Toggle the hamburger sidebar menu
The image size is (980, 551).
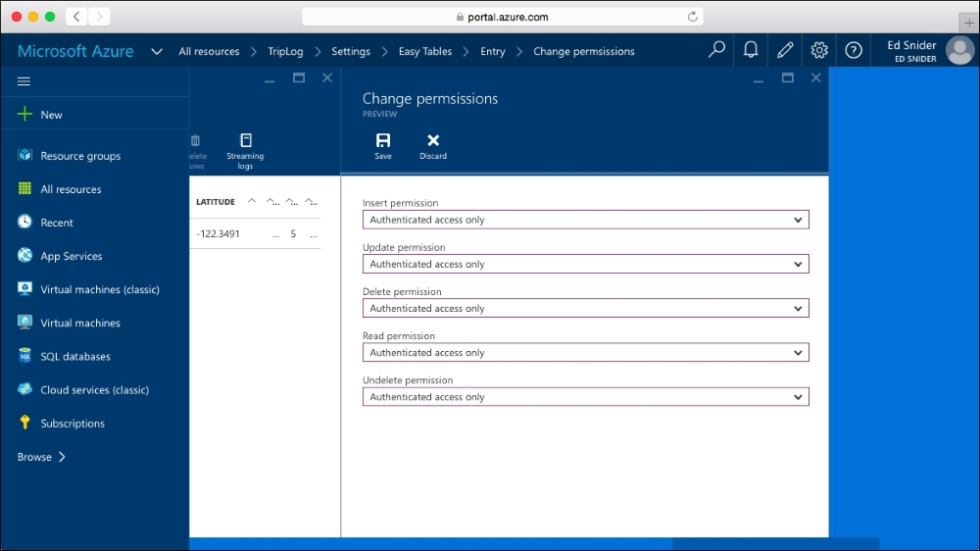coord(24,81)
